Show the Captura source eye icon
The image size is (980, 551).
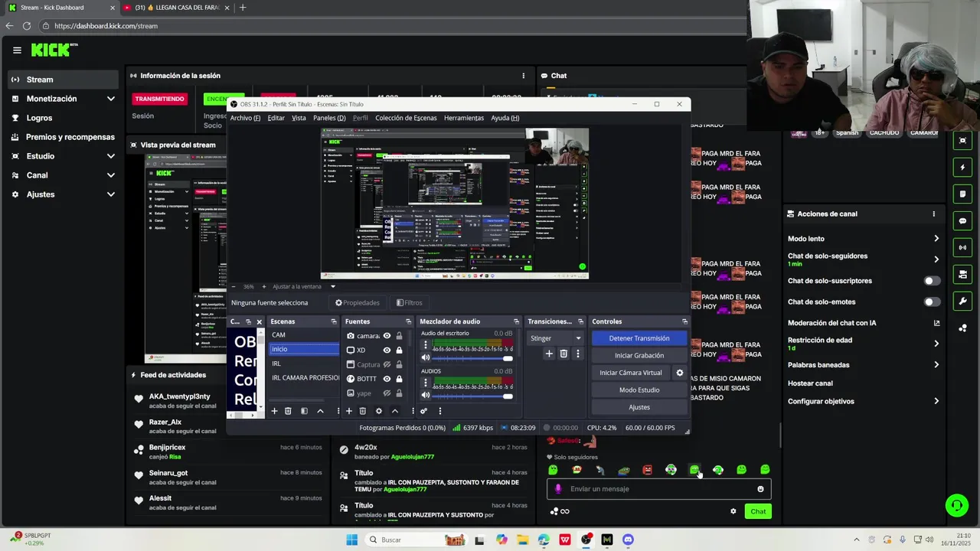(387, 364)
